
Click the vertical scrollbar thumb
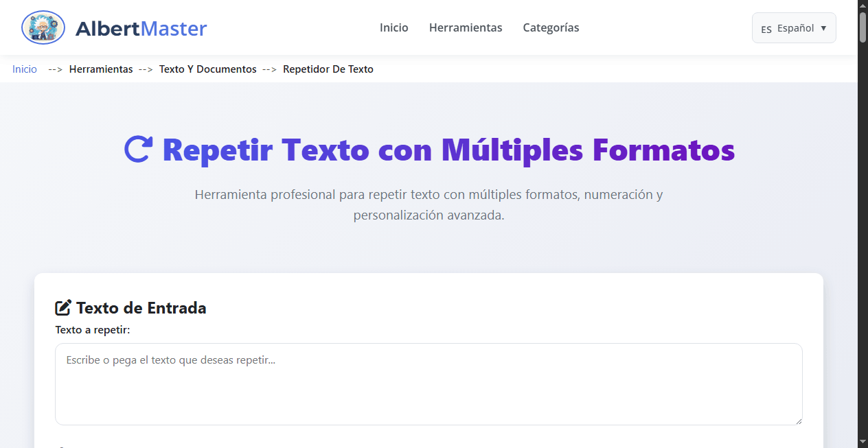click(863, 27)
